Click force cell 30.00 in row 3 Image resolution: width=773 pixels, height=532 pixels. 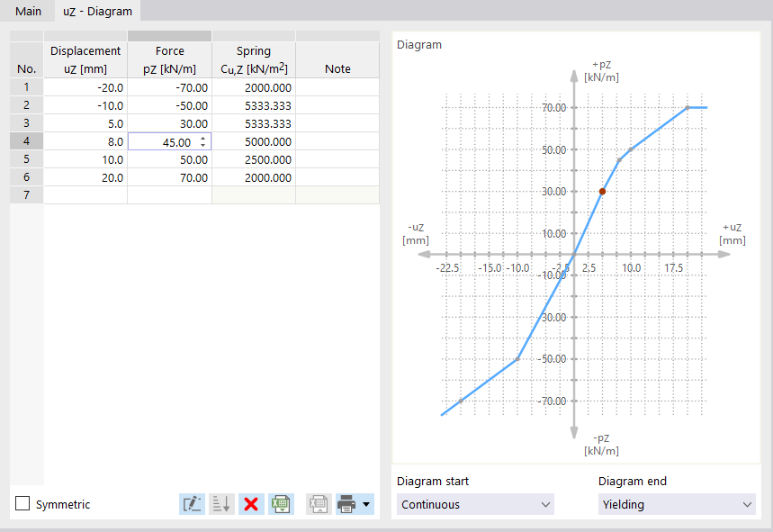coord(169,123)
